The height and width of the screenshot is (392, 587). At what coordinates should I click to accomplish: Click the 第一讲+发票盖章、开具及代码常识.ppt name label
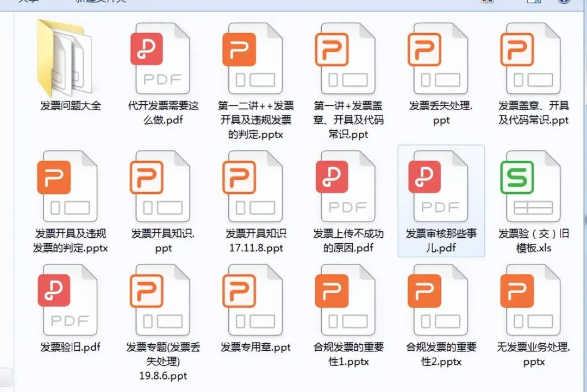(x=348, y=120)
